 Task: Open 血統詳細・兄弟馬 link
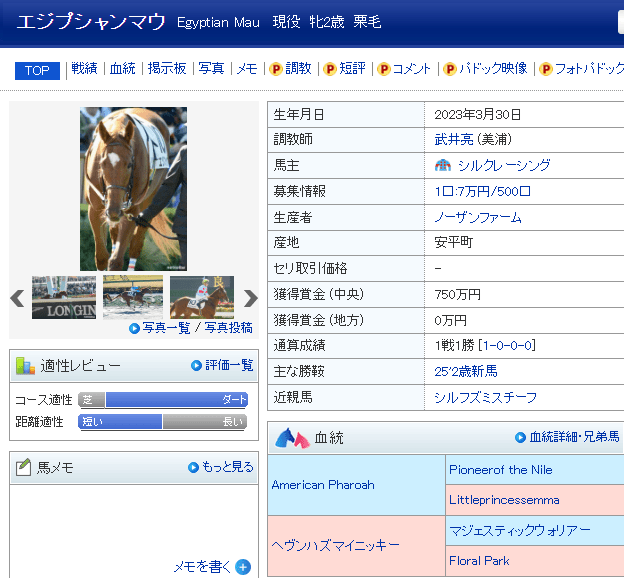(574, 437)
